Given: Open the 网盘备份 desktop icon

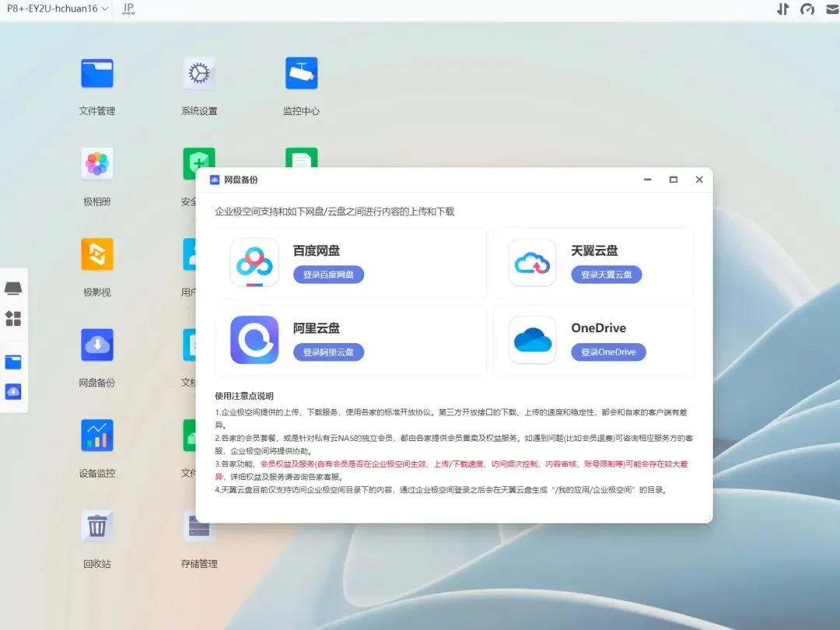Looking at the screenshot, I should 97,345.
